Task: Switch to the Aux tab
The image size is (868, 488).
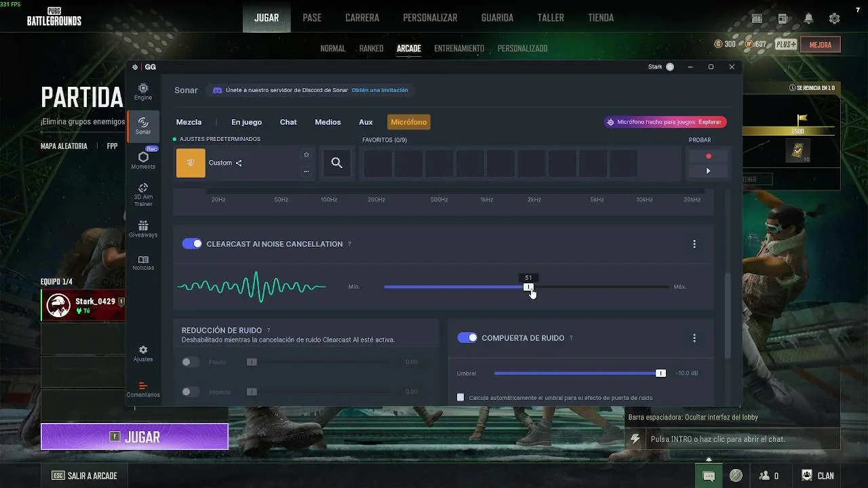Action: (366, 122)
